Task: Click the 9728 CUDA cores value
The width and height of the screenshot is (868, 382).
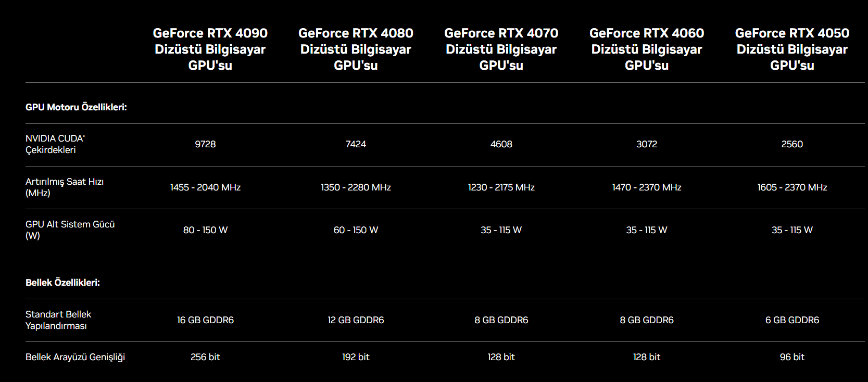Action: point(205,144)
